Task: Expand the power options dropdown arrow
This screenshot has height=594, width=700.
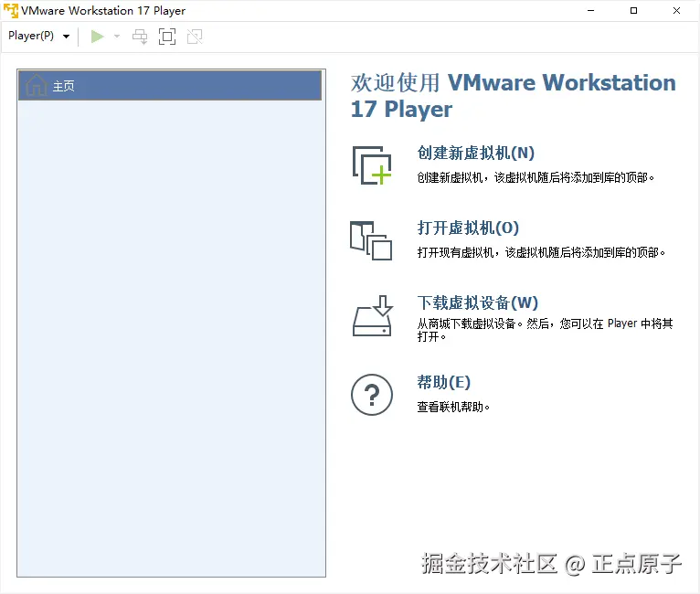Action: point(117,37)
